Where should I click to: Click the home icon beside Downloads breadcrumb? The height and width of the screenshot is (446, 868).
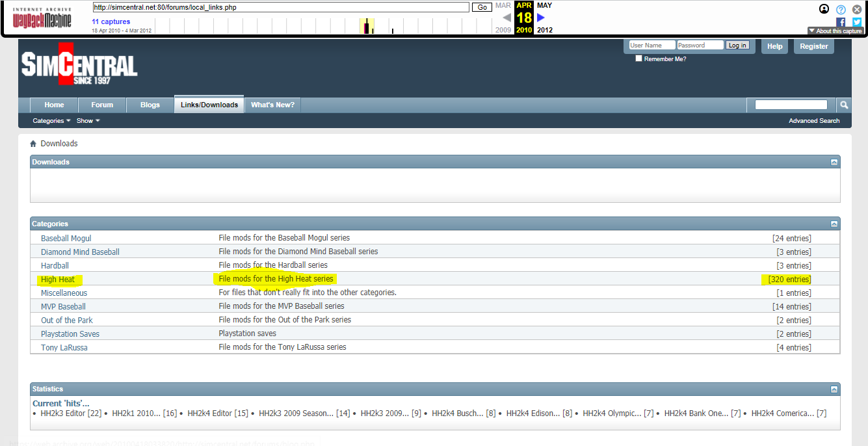click(33, 144)
